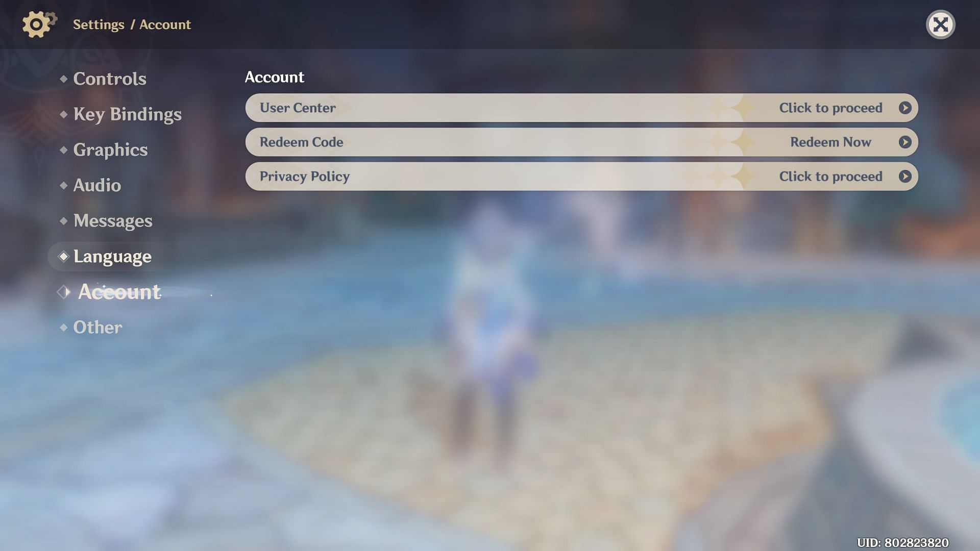Click the diamond bullet icon next to Other

point(63,328)
